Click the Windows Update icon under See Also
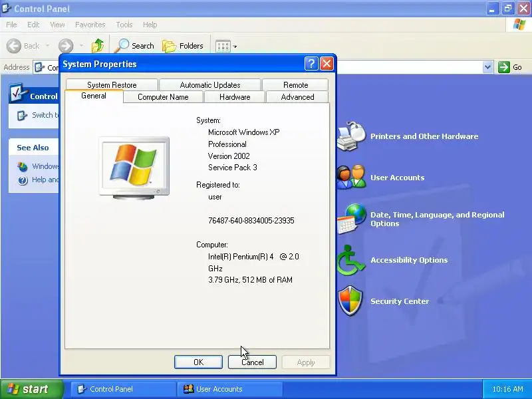The image size is (532, 399). [23, 167]
